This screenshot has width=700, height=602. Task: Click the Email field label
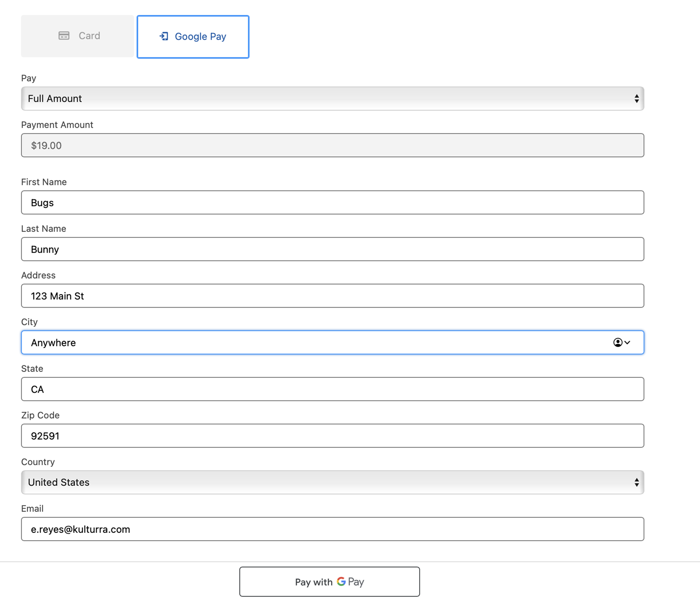[32, 509]
